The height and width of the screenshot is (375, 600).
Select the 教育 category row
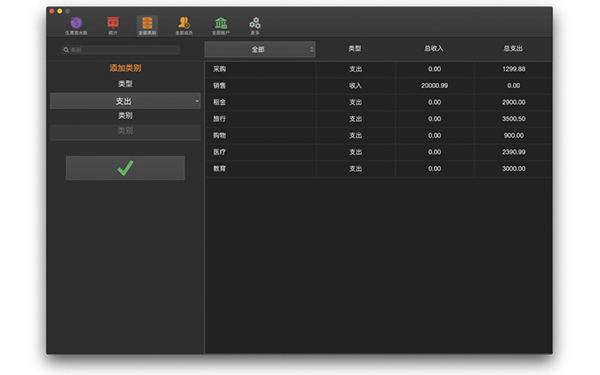[x=378, y=169]
